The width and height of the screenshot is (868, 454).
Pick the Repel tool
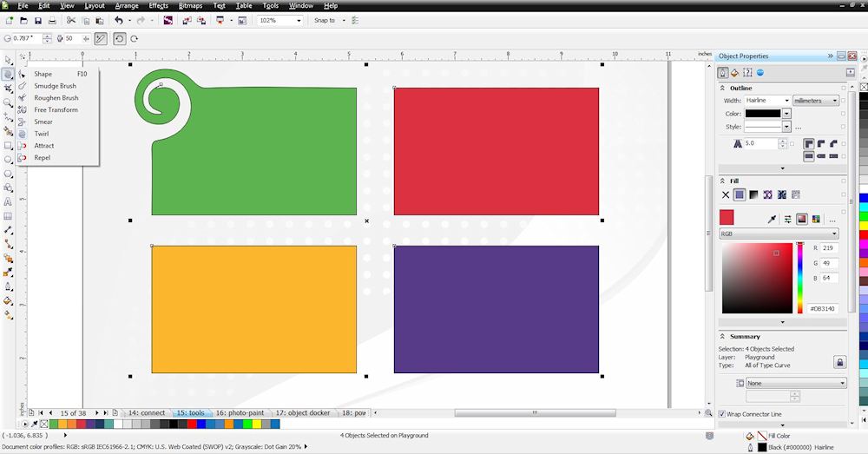click(42, 158)
